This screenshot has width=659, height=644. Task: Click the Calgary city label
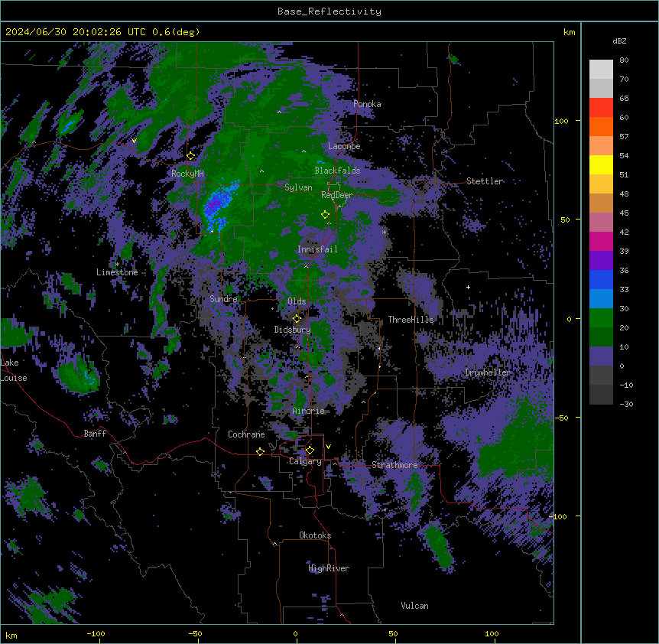305,461
